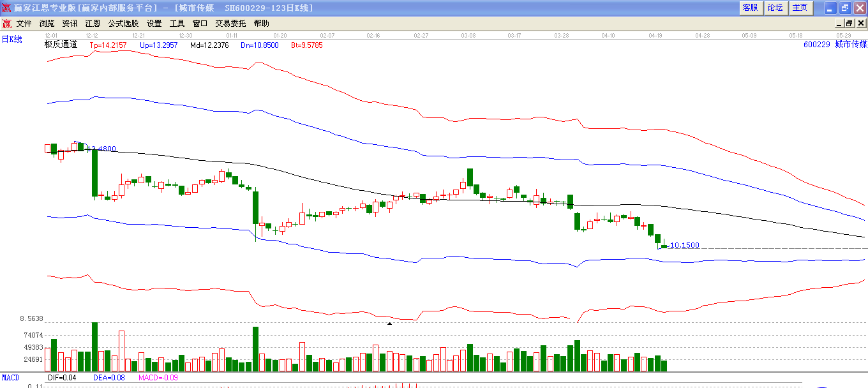Open the 窗口 menu
868x388 pixels.
(x=200, y=24)
